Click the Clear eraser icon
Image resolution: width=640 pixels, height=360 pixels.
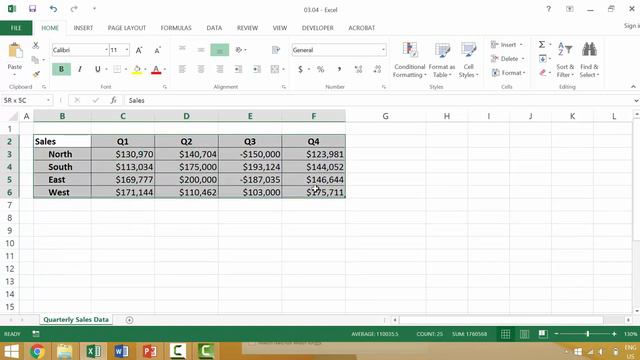(542, 73)
